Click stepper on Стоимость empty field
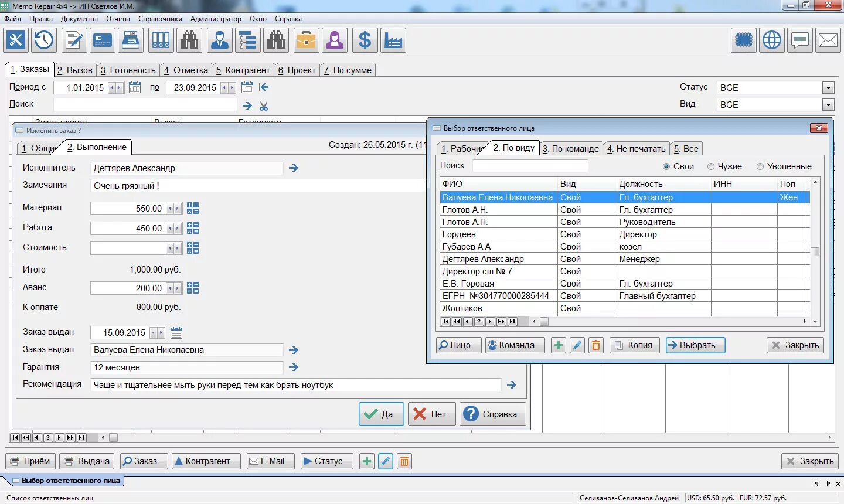The image size is (844, 504). click(x=174, y=248)
